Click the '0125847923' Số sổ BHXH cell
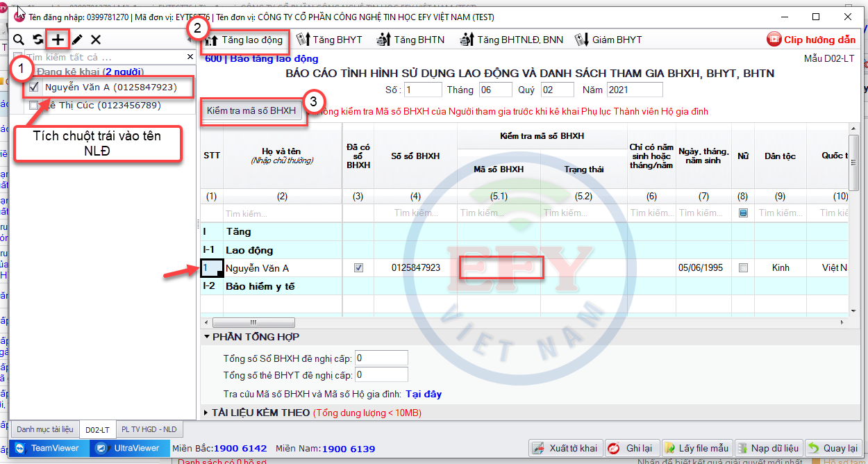The width and height of the screenshot is (868, 464). 415,268
